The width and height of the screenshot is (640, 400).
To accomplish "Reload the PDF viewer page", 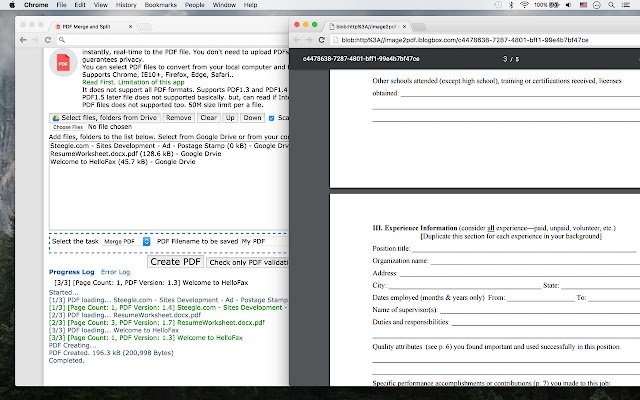I will (322, 40).
